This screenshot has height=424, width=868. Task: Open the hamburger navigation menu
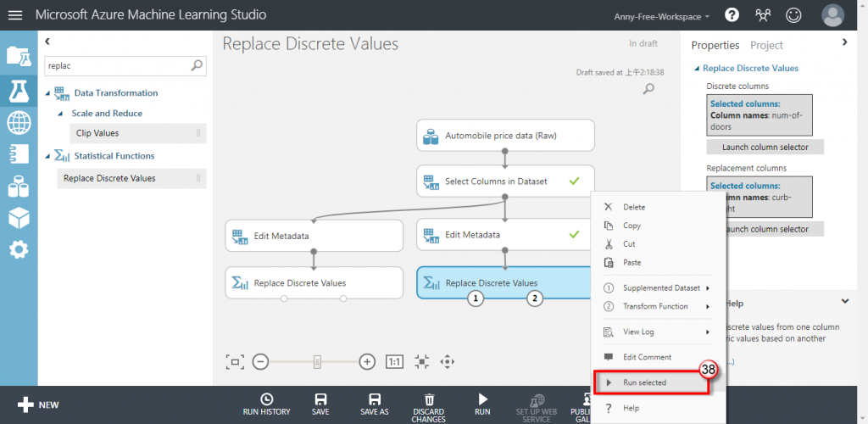(15, 15)
